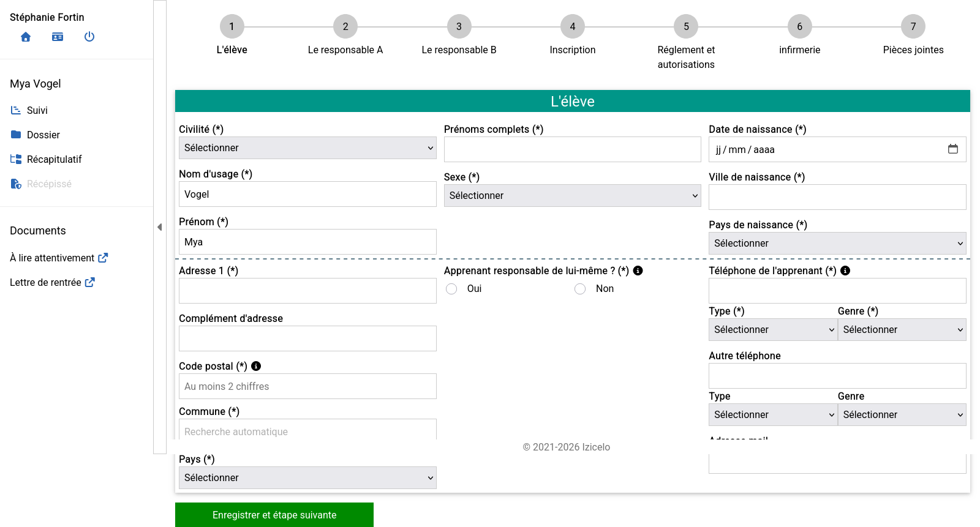
Task: Go to step 7 Pièces jointes
Action: click(913, 26)
